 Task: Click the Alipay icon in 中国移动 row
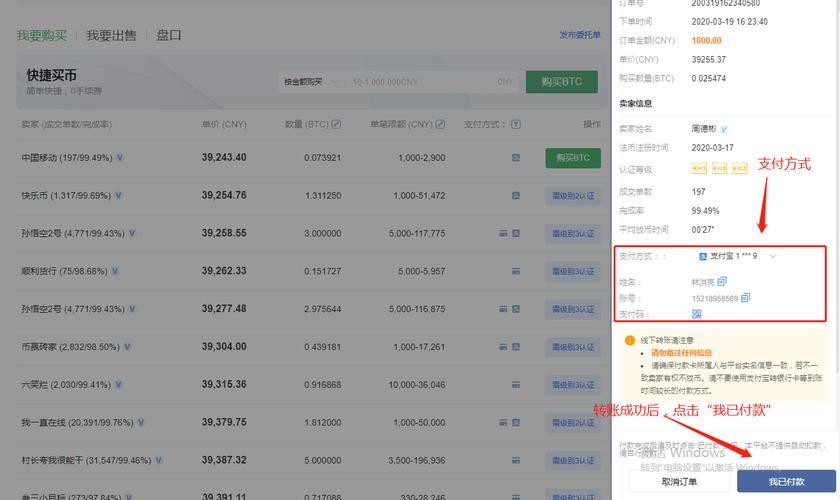pos(516,158)
